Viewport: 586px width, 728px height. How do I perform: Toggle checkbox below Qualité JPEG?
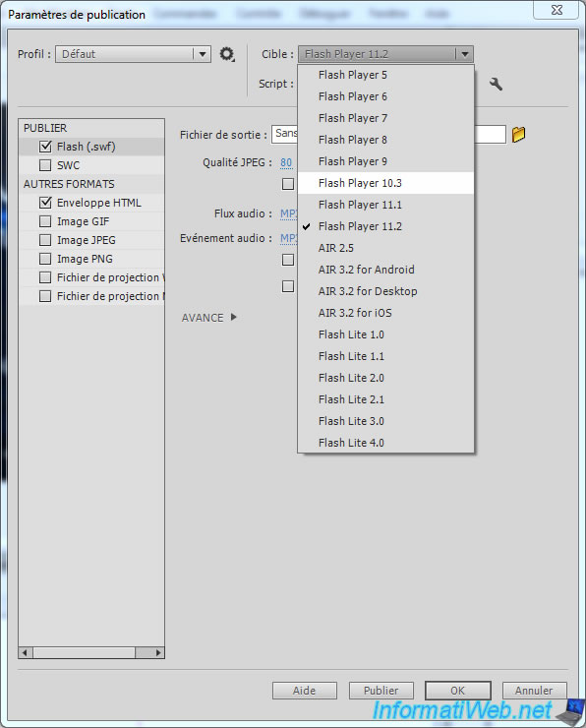pos(288,184)
